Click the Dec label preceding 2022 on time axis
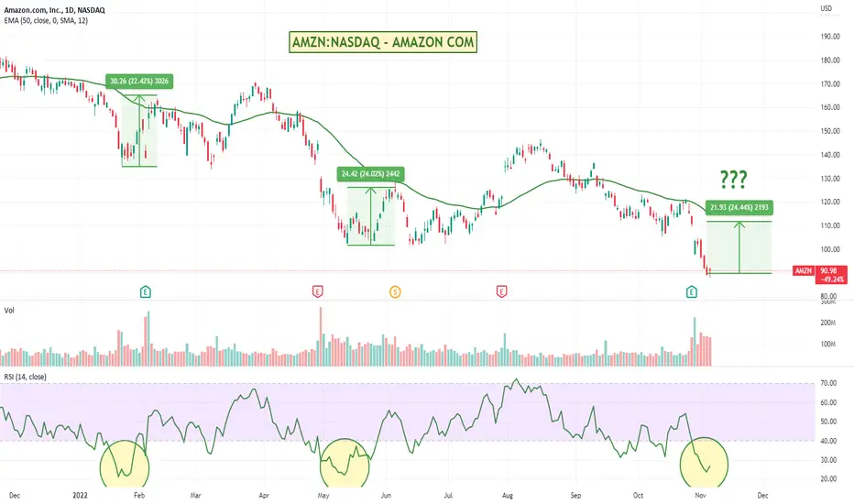 click(x=14, y=496)
